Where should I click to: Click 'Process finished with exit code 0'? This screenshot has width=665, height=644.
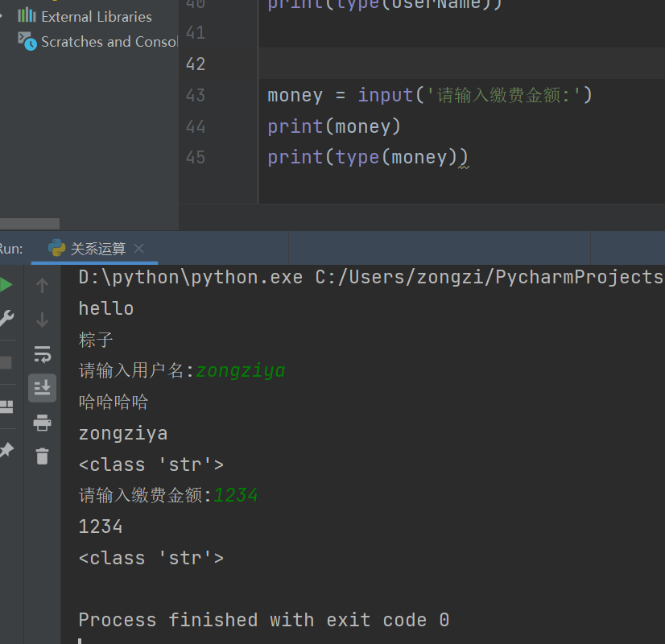264,620
